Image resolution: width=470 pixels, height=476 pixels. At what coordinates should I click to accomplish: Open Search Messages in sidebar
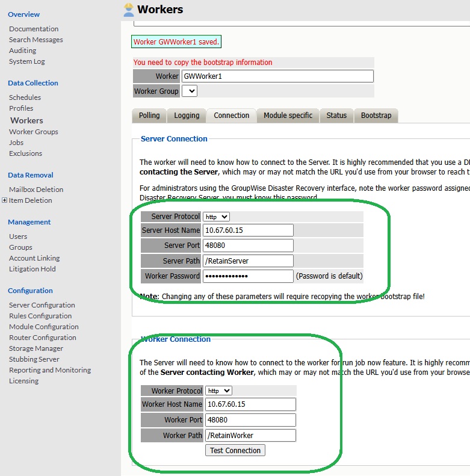point(36,40)
